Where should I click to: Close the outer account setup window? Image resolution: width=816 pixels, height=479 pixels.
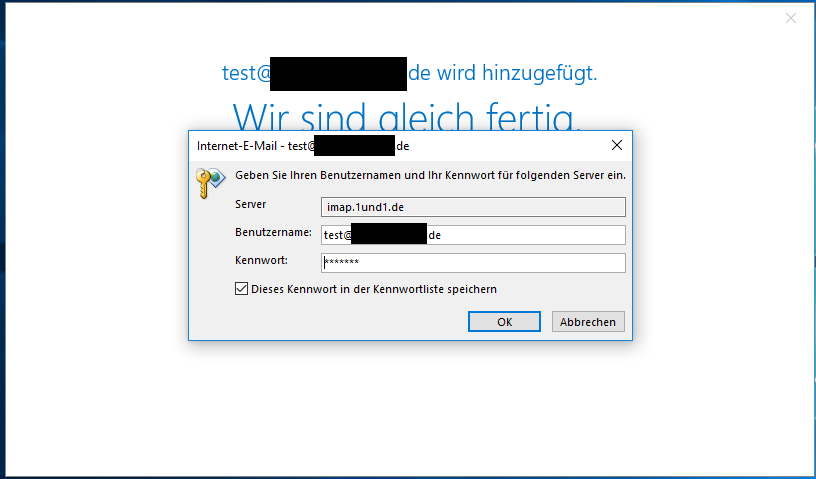tap(790, 18)
